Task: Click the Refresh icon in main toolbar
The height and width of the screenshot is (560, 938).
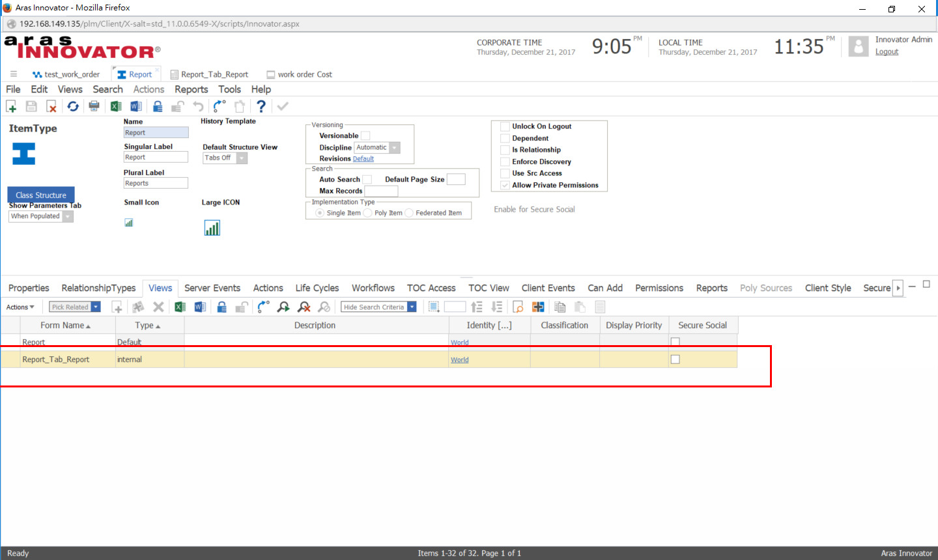Action: click(73, 106)
